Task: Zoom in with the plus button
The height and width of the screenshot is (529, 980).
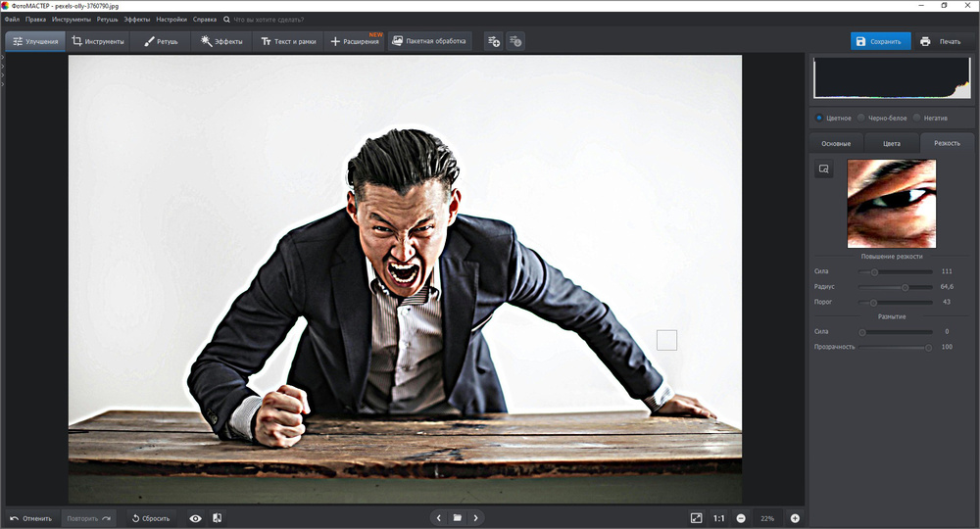Action: click(x=795, y=518)
